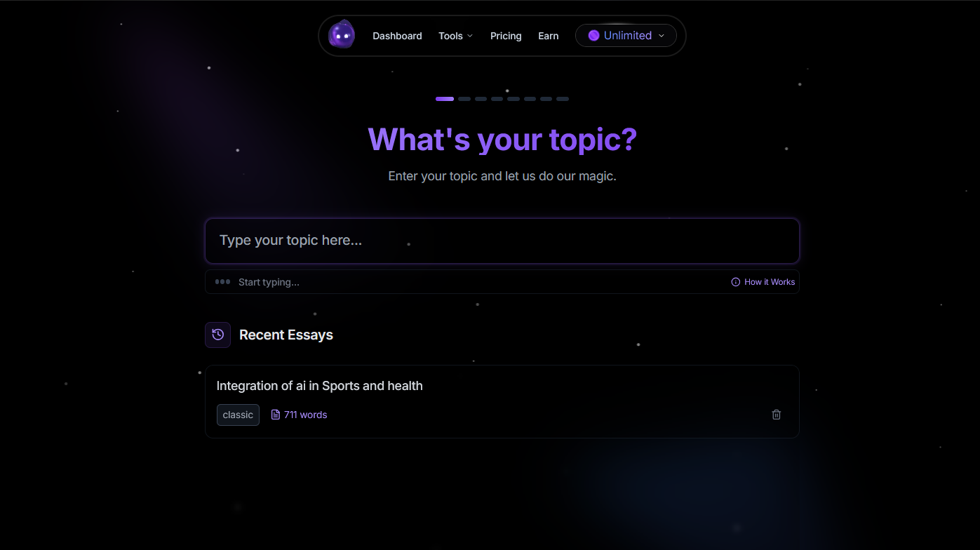Click the three-dot typing indicator icon

pos(222,282)
